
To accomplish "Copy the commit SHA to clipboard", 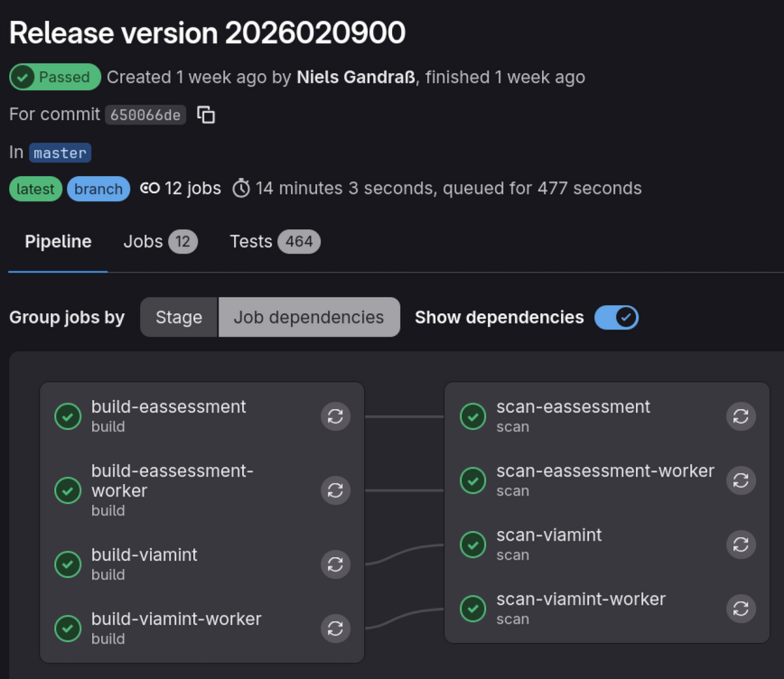I will tap(206, 115).
